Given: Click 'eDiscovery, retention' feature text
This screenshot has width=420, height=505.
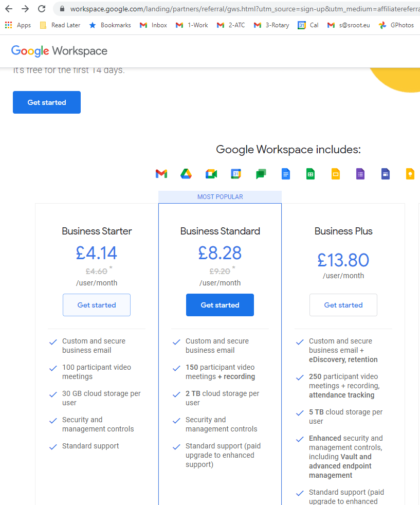Looking at the screenshot, I should click(343, 359).
